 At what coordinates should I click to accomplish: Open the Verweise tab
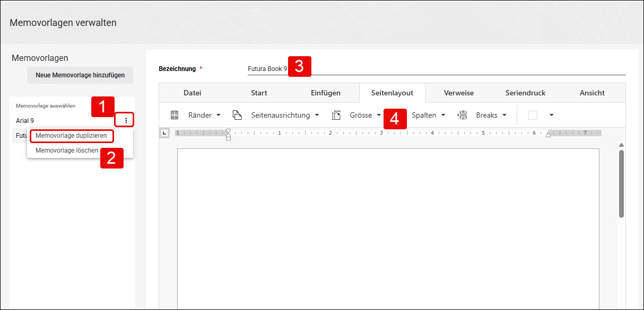click(459, 93)
